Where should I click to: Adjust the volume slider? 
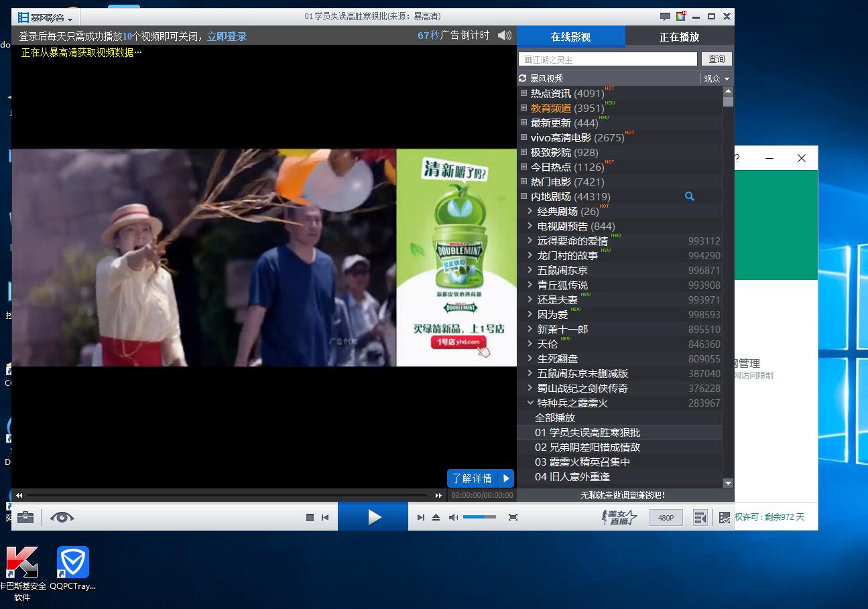(480, 517)
